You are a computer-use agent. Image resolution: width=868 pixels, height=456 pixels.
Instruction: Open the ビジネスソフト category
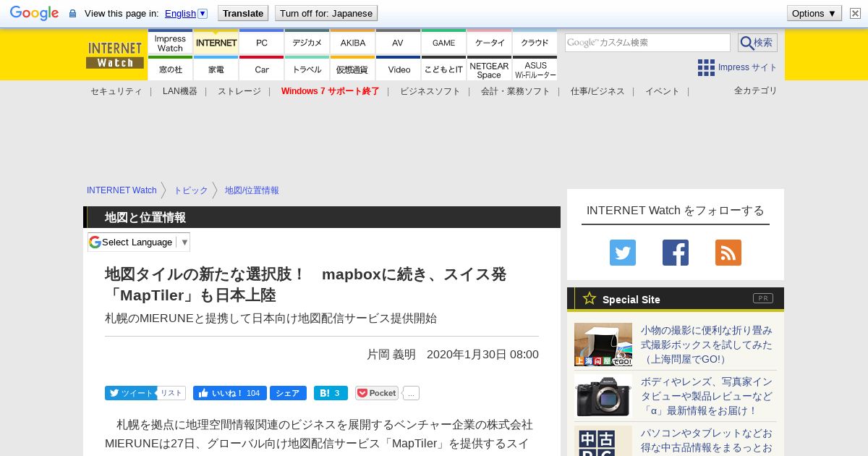coord(430,91)
